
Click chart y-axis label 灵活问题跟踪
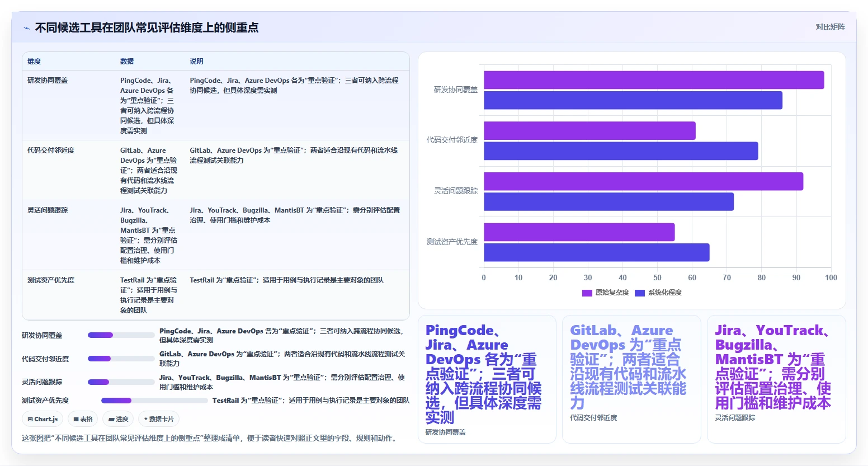(x=456, y=191)
